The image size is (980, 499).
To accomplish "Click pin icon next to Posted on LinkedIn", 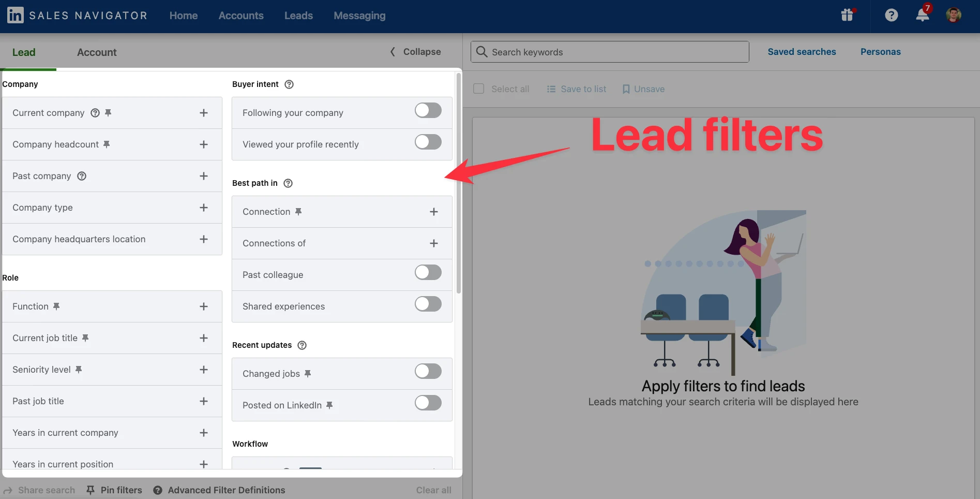I will (329, 405).
